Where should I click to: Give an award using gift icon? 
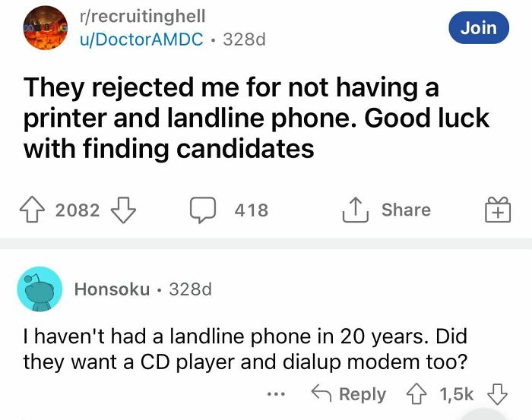(x=498, y=210)
